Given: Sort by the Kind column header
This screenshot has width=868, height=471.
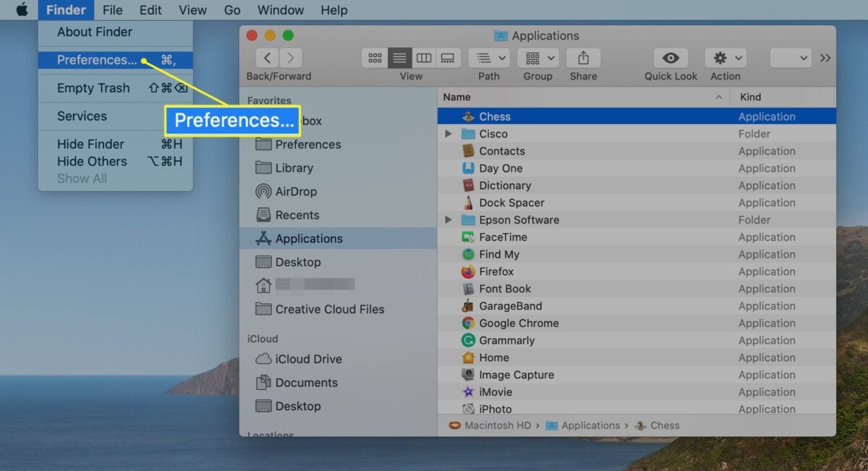Looking at the screenshot, I should 783,97.
